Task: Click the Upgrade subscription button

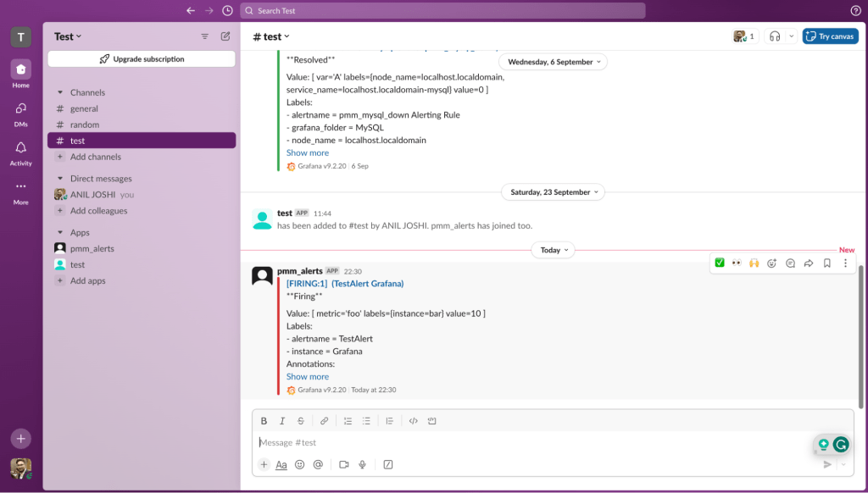Action: pyautogui.click(x=142, y=59)
